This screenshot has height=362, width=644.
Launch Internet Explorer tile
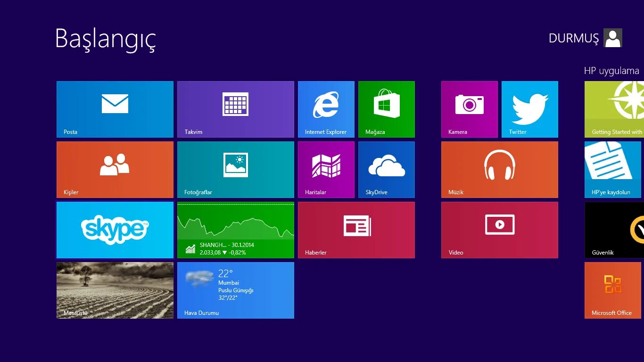[x=326, y=109]
